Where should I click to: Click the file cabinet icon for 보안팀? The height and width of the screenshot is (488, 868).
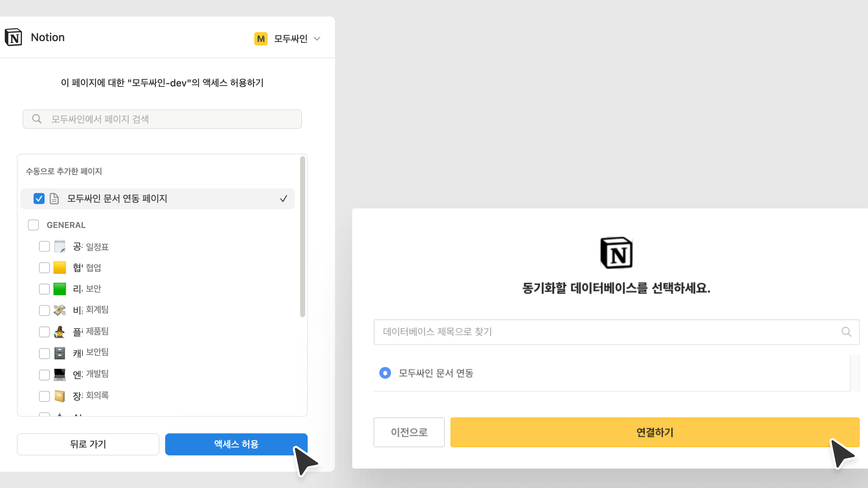[x=60, y=353]
